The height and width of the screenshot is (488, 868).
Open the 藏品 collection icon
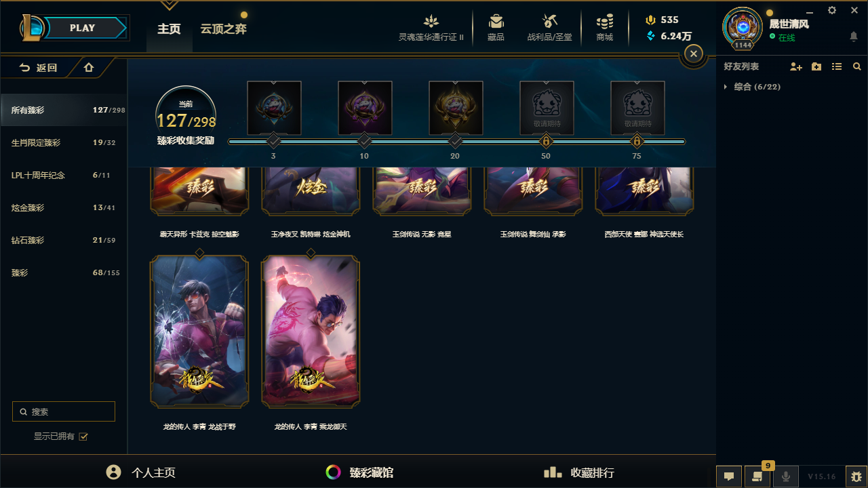pos(496,21)
